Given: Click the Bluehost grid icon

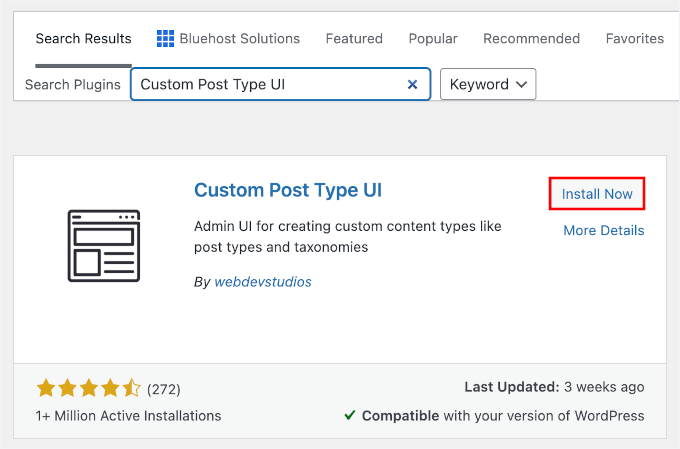Looking at the screenshot, I should 165,39.
